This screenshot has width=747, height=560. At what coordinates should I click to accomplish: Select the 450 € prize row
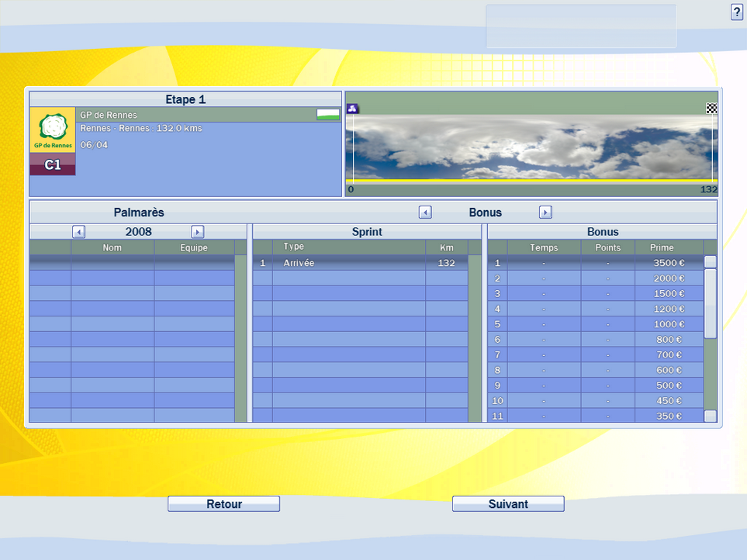pyautogui.click(x=596, y=400)
